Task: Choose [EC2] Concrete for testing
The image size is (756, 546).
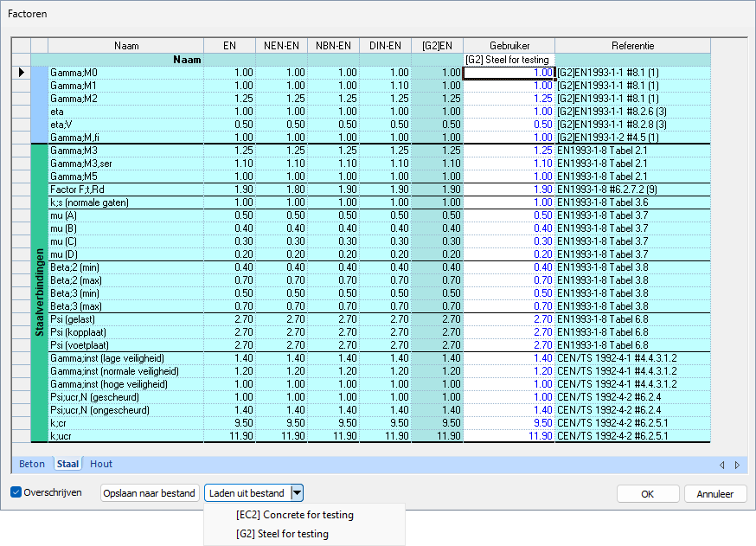Action: click(295, 515)
